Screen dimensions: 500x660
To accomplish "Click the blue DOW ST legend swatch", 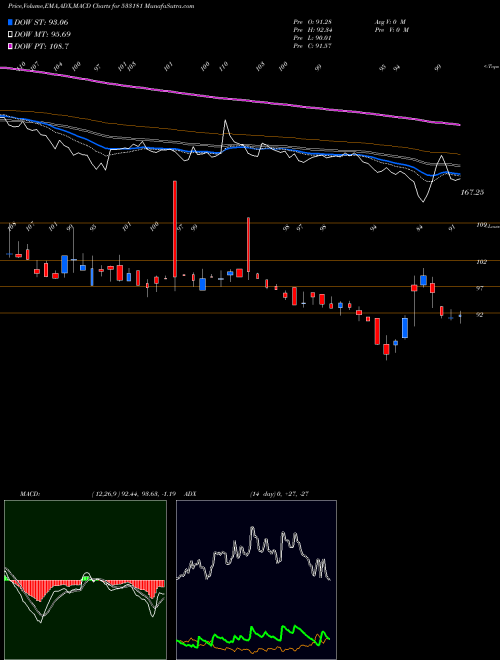I will pos(10,22).
